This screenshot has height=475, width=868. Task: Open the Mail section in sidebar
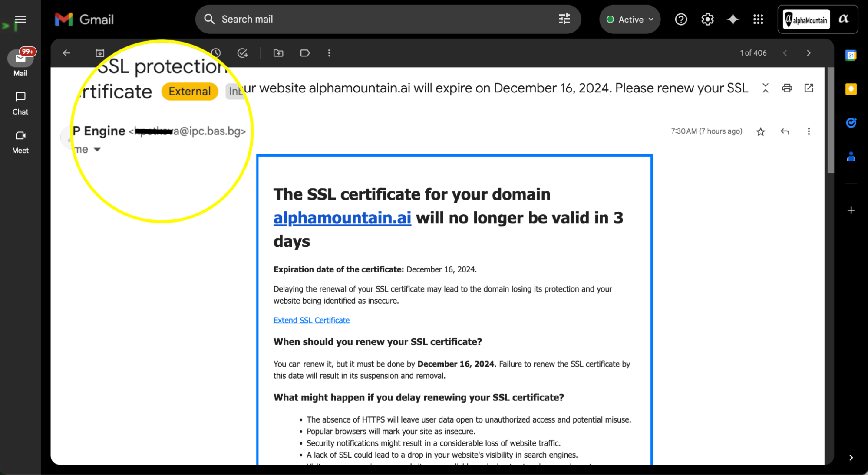(x=20, y=63)
